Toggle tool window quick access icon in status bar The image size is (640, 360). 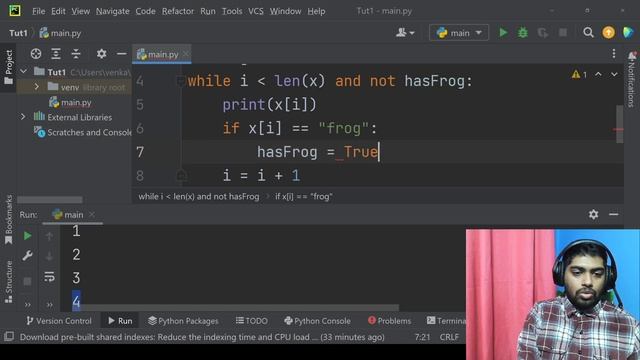click(x=9, y=337)
